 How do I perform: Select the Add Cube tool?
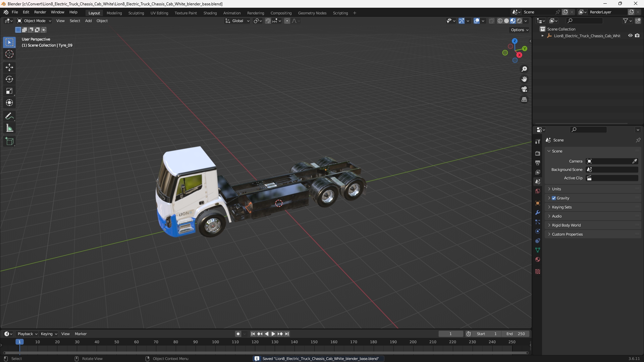(9, 141)
